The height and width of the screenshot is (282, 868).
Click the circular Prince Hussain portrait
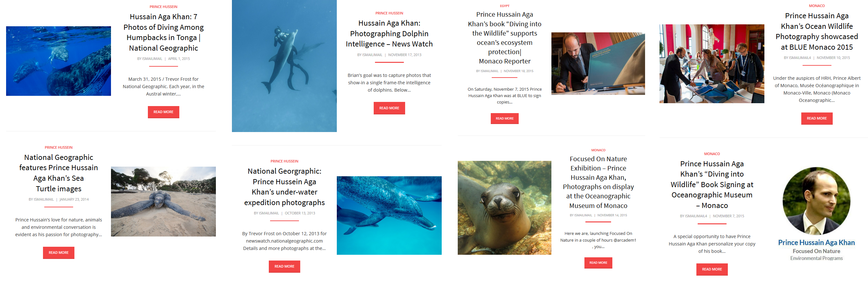816,201
